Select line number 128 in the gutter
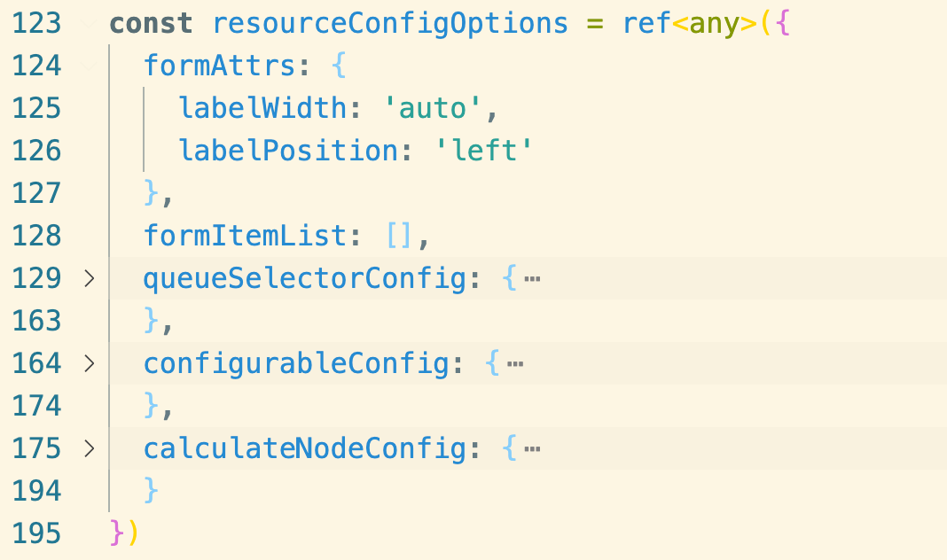The width and height of the screenshot is (947, 560). coord(37,236)
